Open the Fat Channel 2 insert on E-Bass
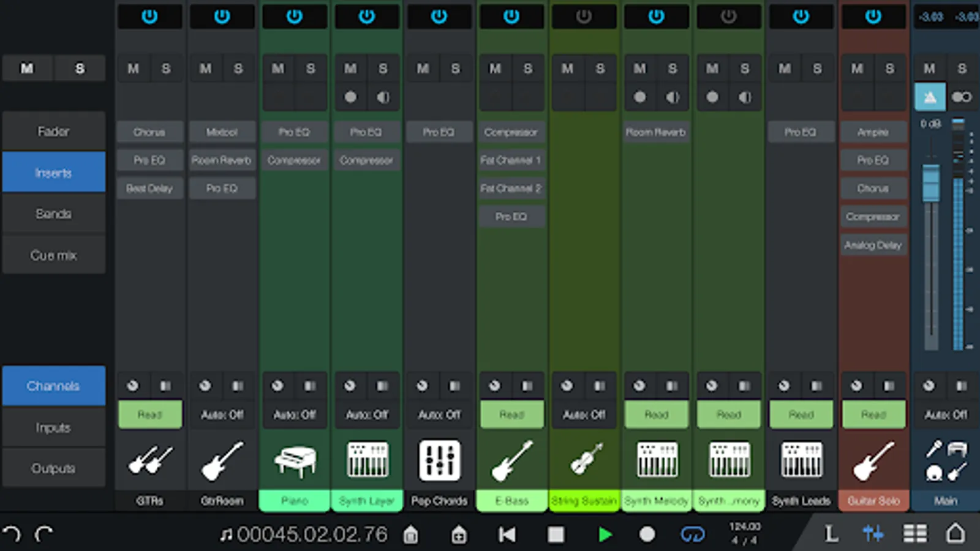Screen dimensions: 980x551 (511, 188)
